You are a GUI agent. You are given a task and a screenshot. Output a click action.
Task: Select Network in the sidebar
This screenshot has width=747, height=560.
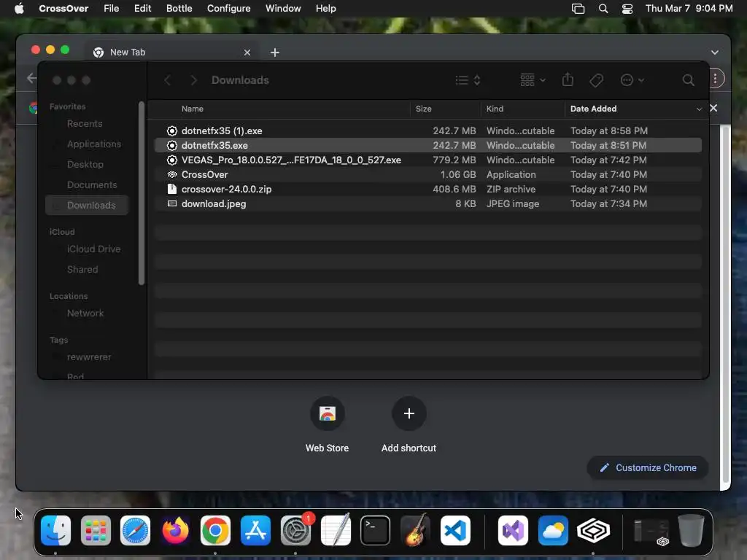coord(87,313)
